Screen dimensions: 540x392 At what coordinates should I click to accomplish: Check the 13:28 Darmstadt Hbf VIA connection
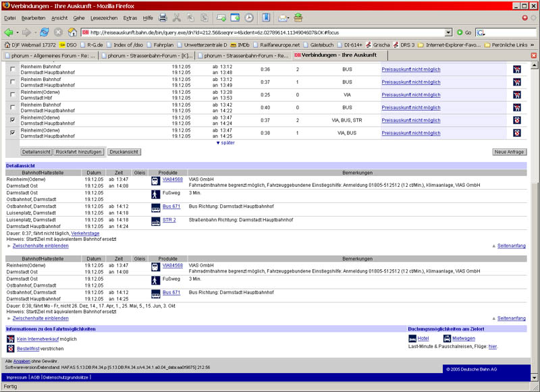point(12,94)
